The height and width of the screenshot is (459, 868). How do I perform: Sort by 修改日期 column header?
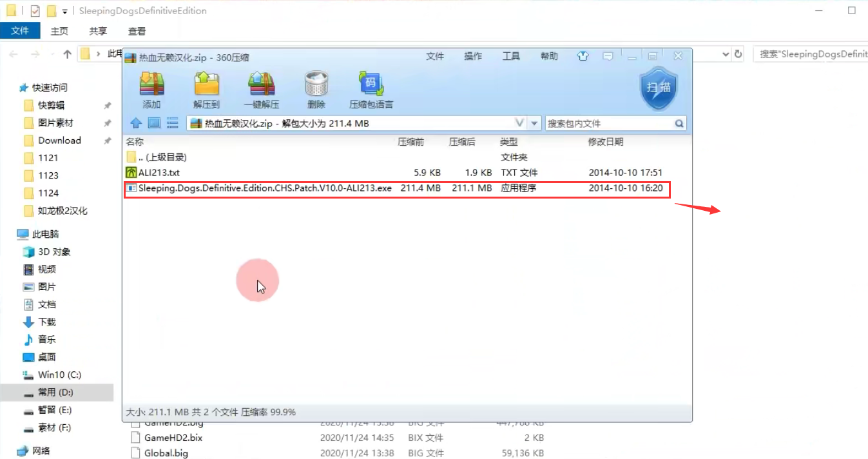click(x=605, y=142)
